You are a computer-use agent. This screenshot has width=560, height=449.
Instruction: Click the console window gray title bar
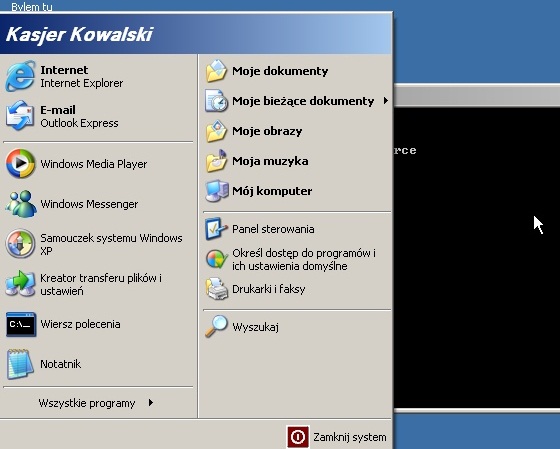[477, 96]
